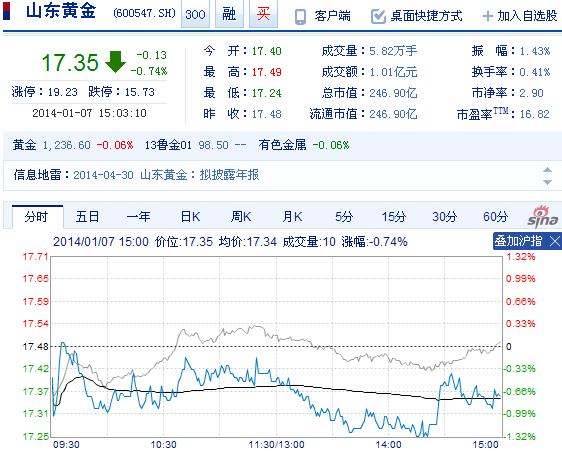562x451 pixels.
Task: Switch to the 一年 tab
Action: (x=139, y=217)
